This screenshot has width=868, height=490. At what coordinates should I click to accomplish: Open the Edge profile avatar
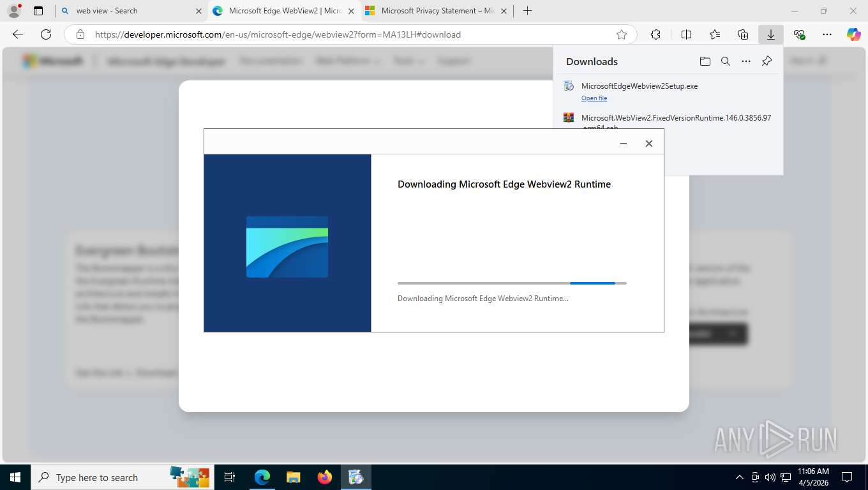click(13, 11)
